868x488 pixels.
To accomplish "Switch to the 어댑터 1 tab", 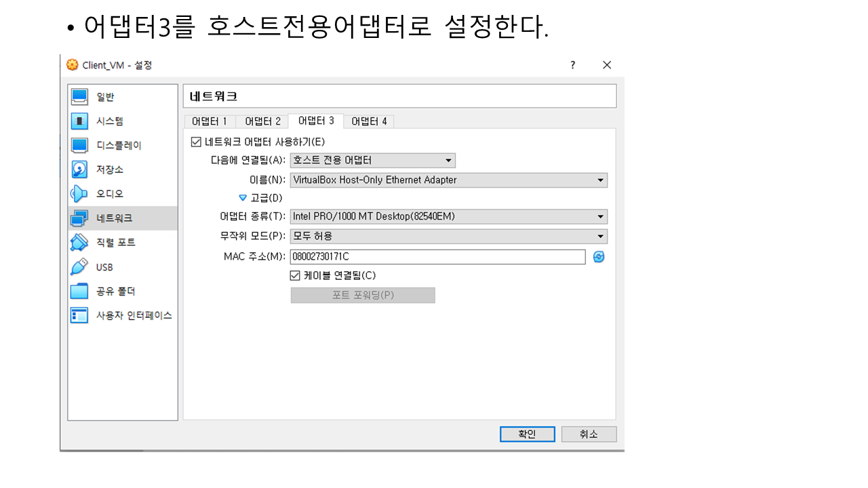I will point(210,121).
